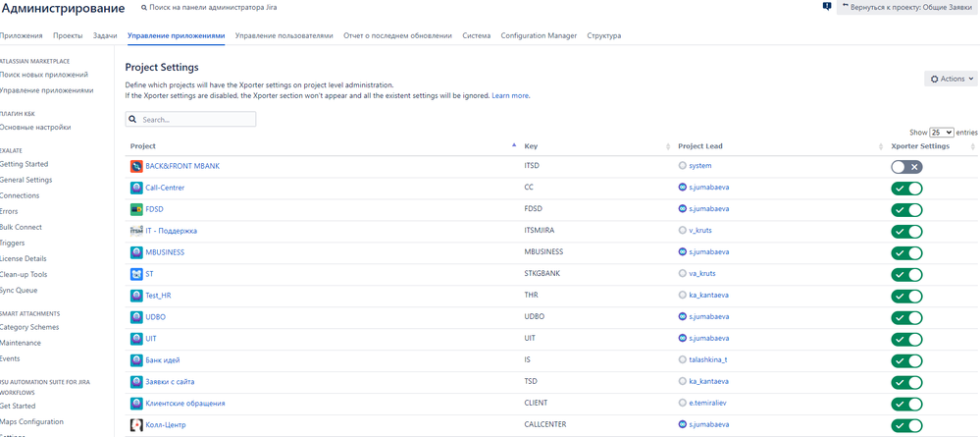The width and height of the screenshot is (980, 437).
Task: Click the Заявки с сайта project avatar icon
Action: (x=136, y=382)
